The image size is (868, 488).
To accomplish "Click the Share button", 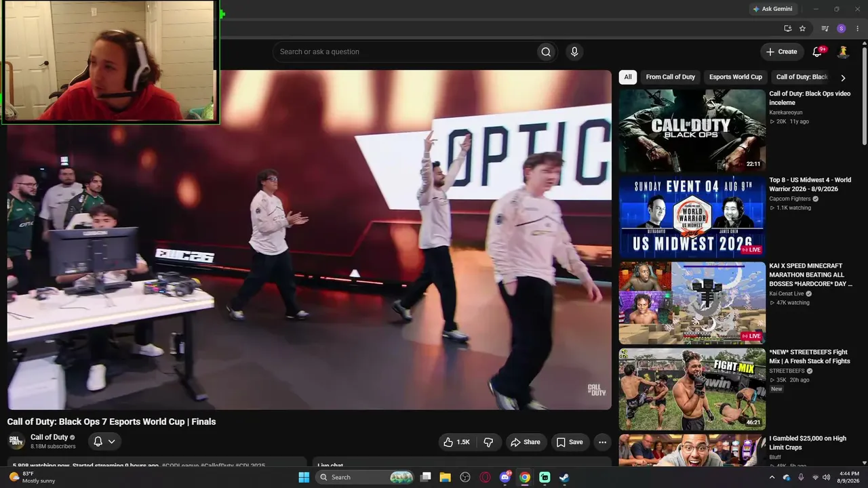I will [x=526, y=442].
